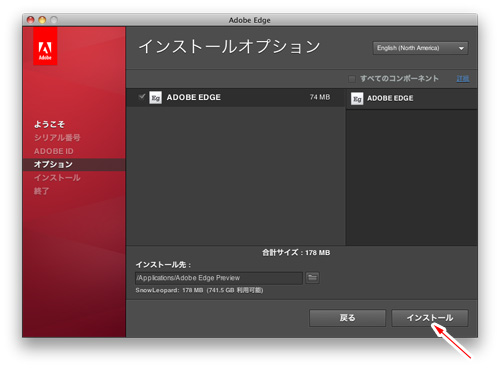Select シリアル番号 step in sidebar
The image size is (500, 368).
[x=57, y=138]
